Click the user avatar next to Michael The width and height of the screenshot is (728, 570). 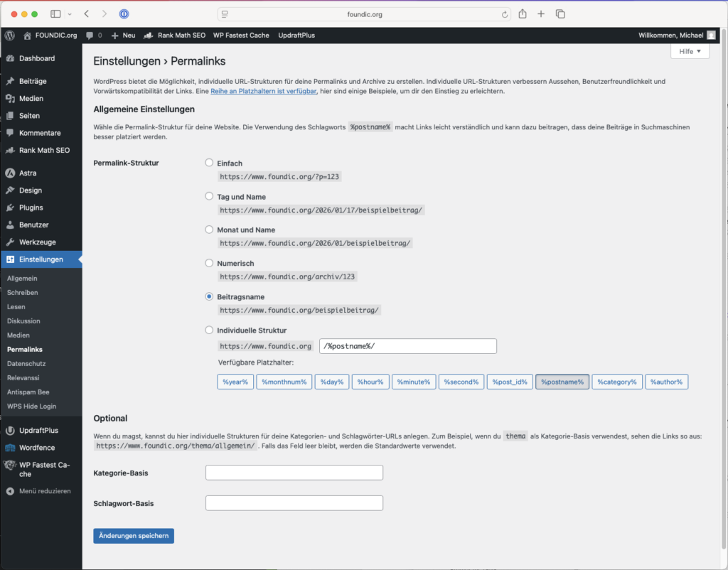(711, 35)
